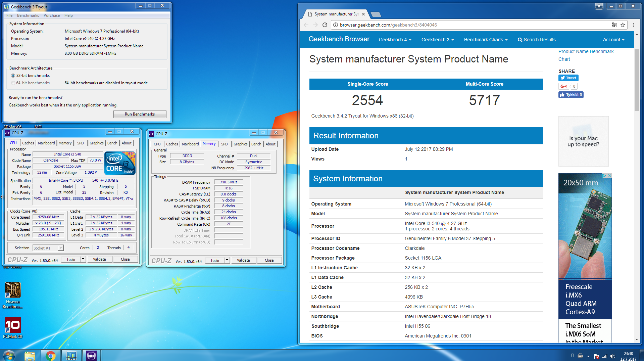Bookmark page with the star icon
The width and height of the screenshot is (644, 361).
coord(623,25)
